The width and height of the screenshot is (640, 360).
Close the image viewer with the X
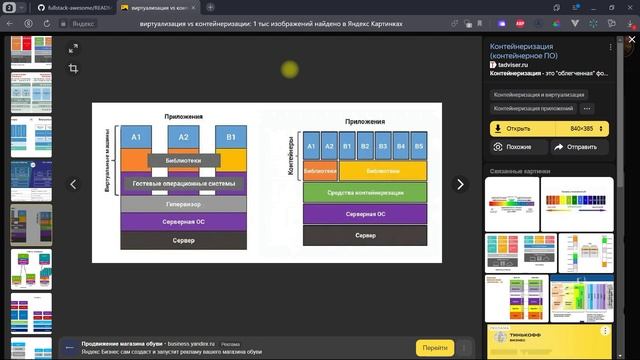pos(632,40)
